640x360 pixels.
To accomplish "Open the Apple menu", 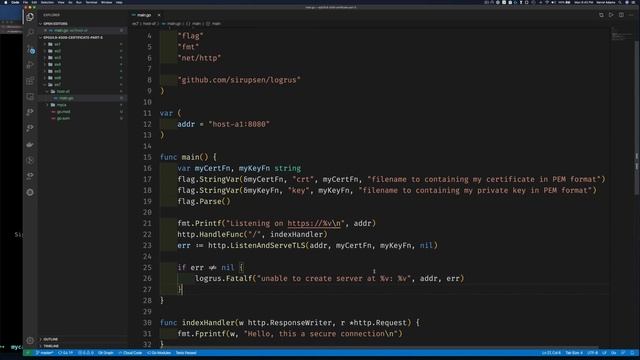I will (x=5, y=2).
